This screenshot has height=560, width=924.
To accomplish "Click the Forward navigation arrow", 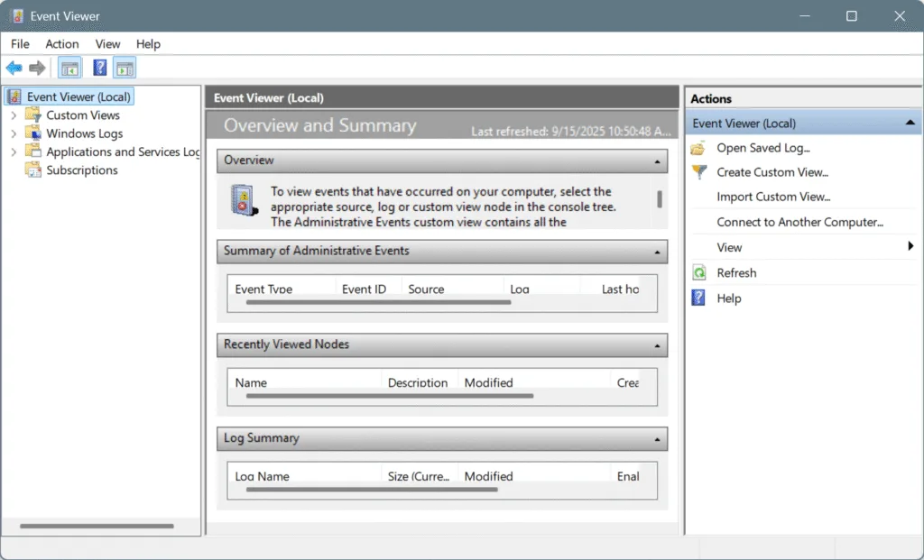I will pyautogui.click(x=36, y=67).
